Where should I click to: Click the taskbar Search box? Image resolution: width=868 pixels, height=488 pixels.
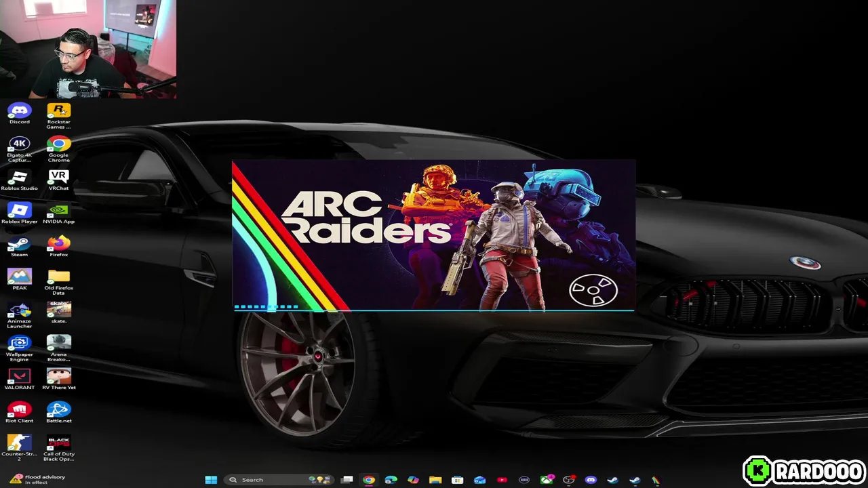coord(279,480)
